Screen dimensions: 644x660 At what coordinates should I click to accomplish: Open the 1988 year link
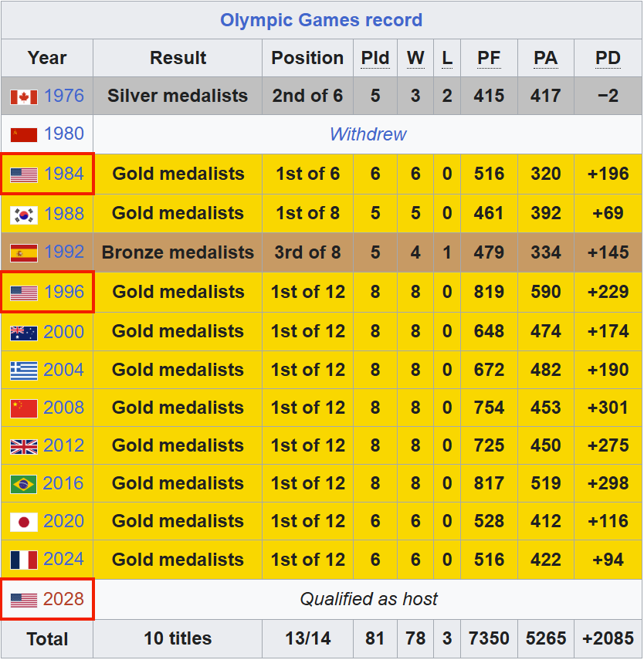pos(64,214)
